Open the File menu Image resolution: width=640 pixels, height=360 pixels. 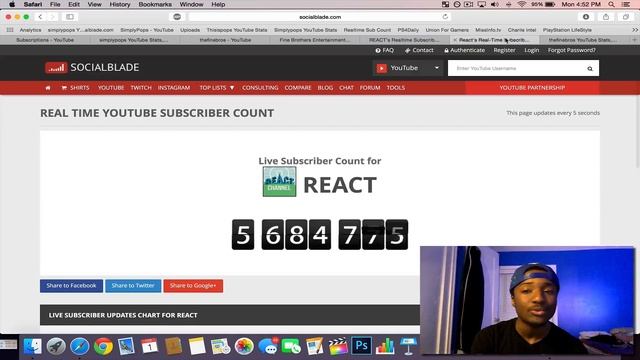55,4
